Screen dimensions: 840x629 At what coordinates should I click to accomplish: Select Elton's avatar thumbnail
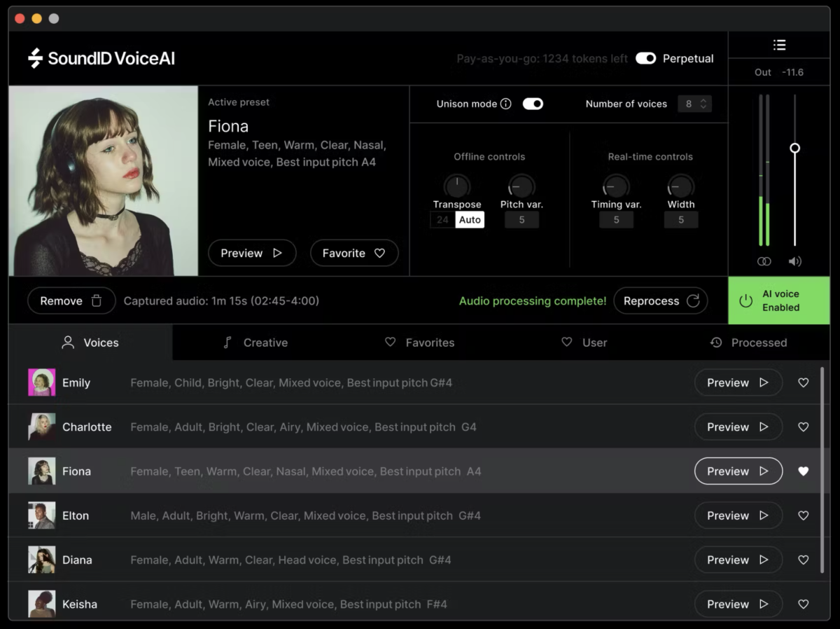pos(42,516)
